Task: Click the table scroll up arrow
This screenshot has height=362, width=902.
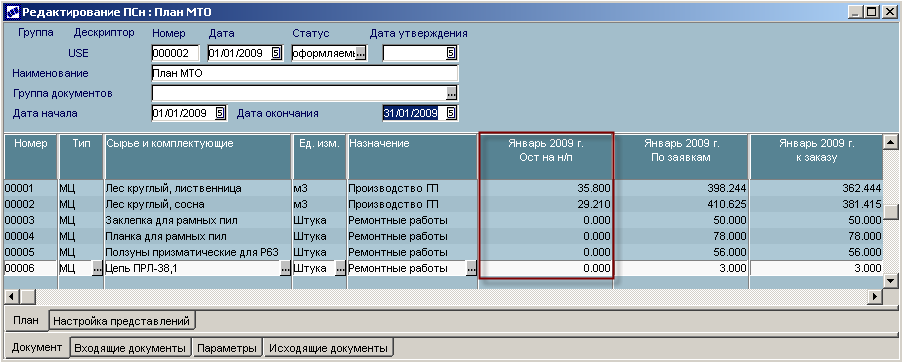Action: tap(890, 142)
